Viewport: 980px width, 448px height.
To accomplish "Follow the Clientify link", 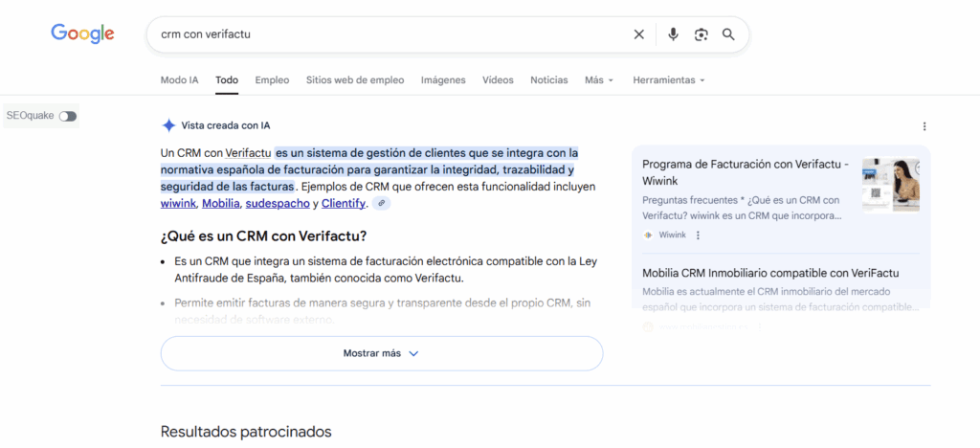I will pyautogui.click(x=344, y=204).
